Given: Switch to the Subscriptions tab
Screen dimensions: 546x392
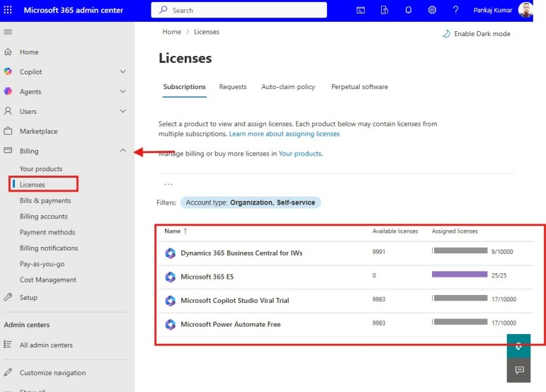Looking at the screenshot, I should tap(185, 86).
